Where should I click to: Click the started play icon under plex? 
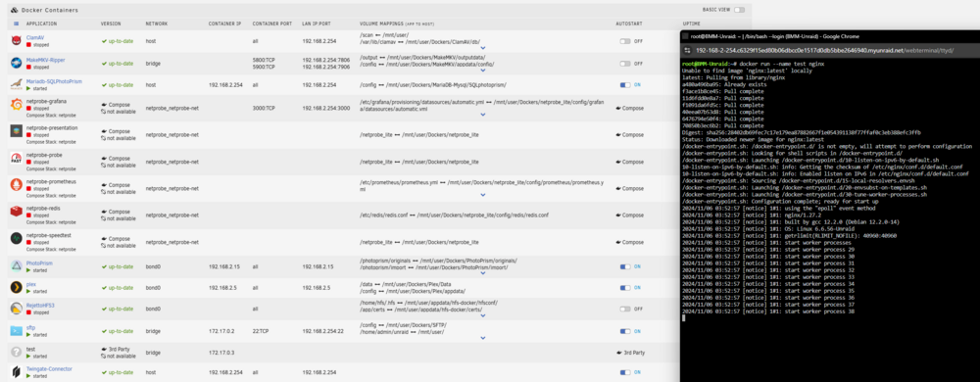click(x=28, y=291)
